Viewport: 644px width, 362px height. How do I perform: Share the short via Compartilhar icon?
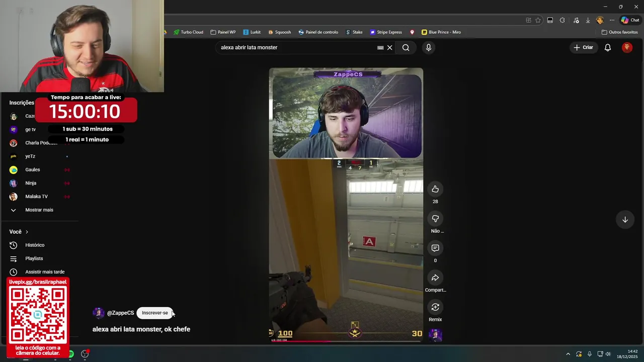(x=435, y=278)
